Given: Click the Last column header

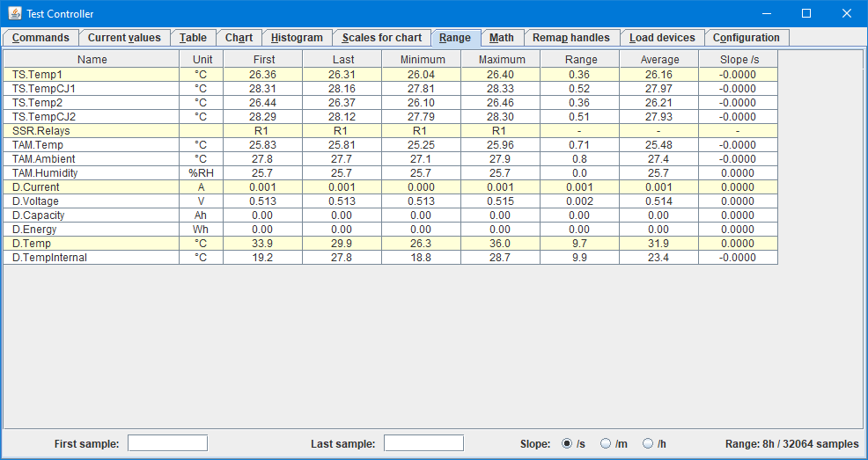Looking at the screenshot, I should 342,59.
